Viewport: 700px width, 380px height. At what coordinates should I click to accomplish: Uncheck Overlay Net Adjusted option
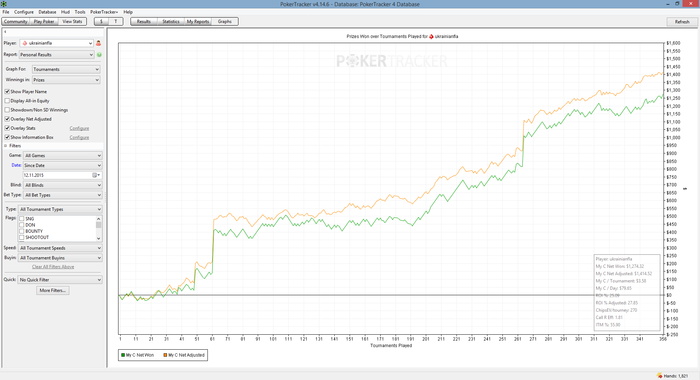(7, 119)
